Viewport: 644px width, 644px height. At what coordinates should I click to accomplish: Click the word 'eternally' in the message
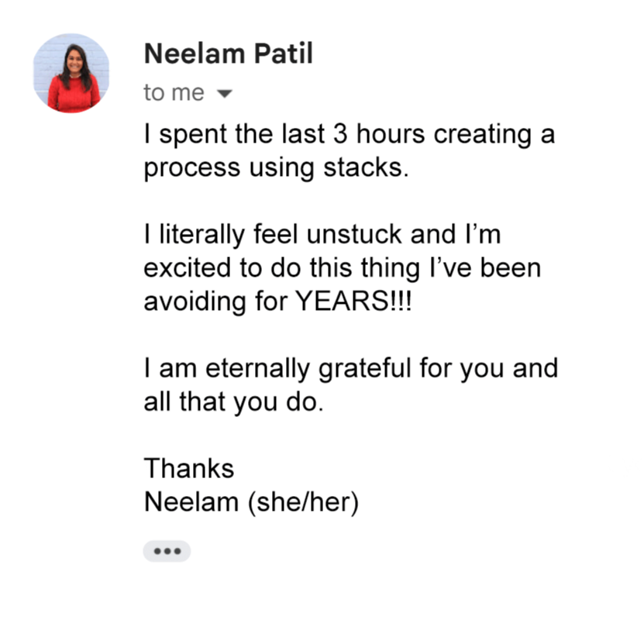coord(257,368)
